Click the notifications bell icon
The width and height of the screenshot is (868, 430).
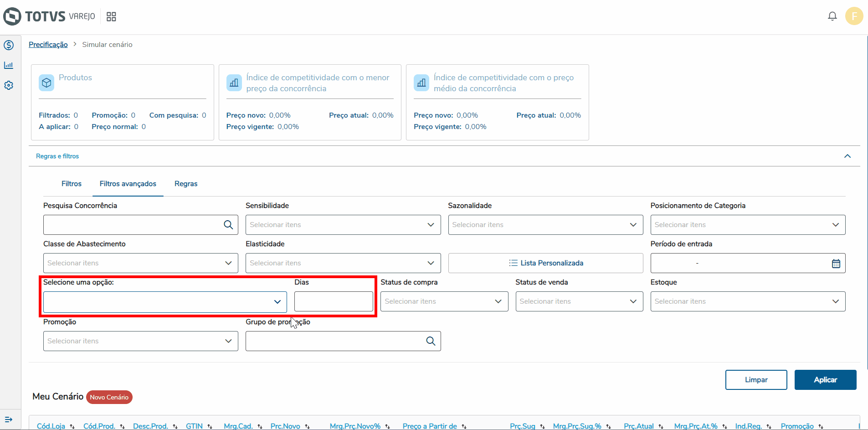(x=832, y=16)
